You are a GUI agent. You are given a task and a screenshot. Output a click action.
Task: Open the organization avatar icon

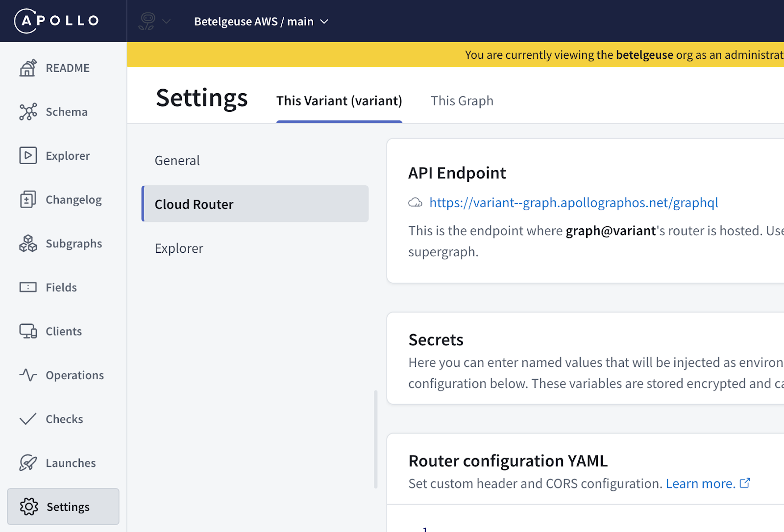pyautogui.click(x=147, y=21)
